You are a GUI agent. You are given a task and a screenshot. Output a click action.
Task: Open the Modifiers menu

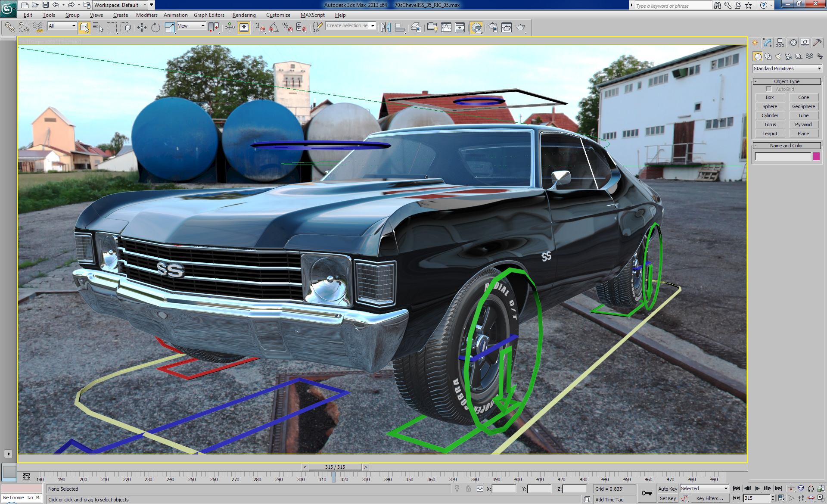(146, 15)
